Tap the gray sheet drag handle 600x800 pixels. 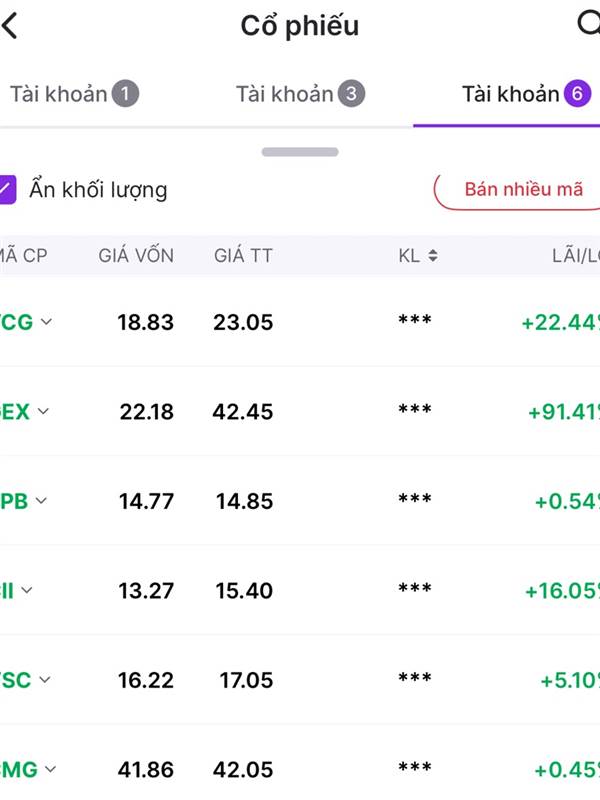[x=300, y=152]
